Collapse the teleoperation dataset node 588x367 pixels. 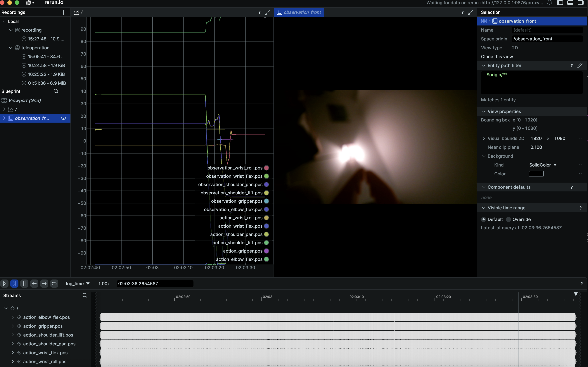pyautogui.click(x=11, y=48)
